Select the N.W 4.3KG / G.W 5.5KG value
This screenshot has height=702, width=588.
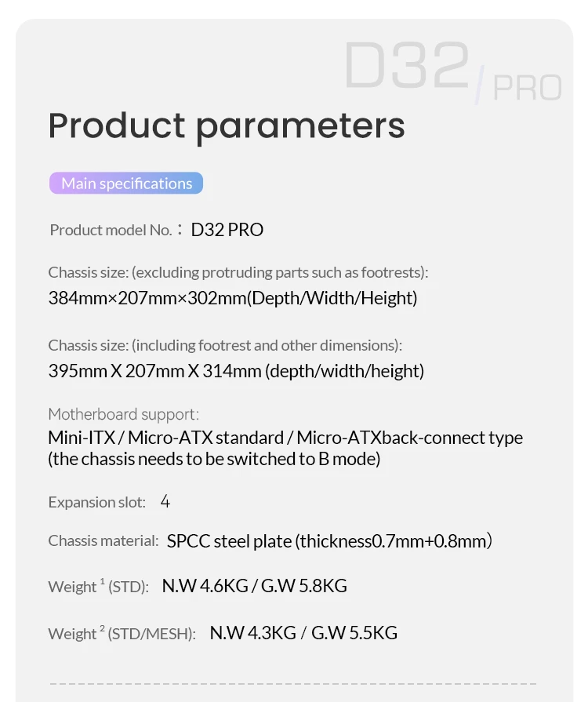pos(303,633)
